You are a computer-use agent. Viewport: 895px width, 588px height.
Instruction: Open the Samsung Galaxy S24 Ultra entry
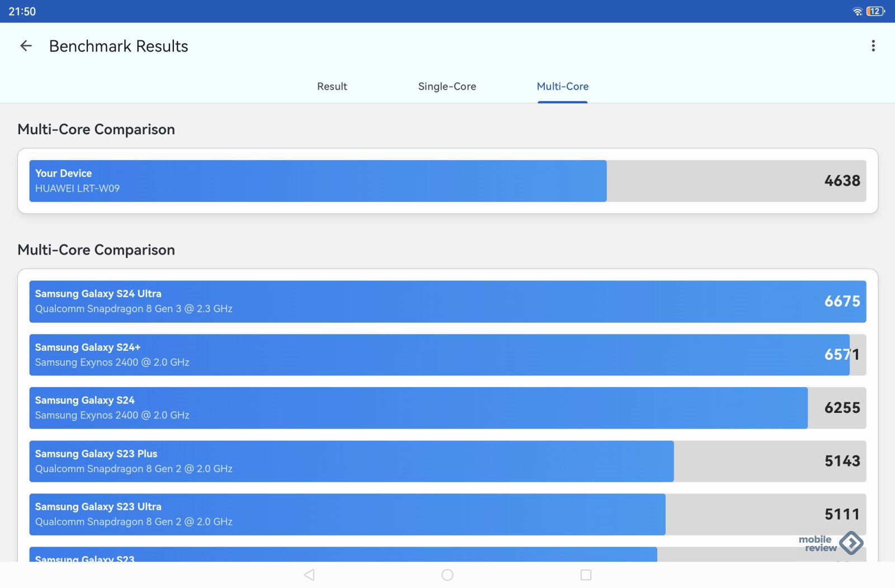(x=447, y=302)
